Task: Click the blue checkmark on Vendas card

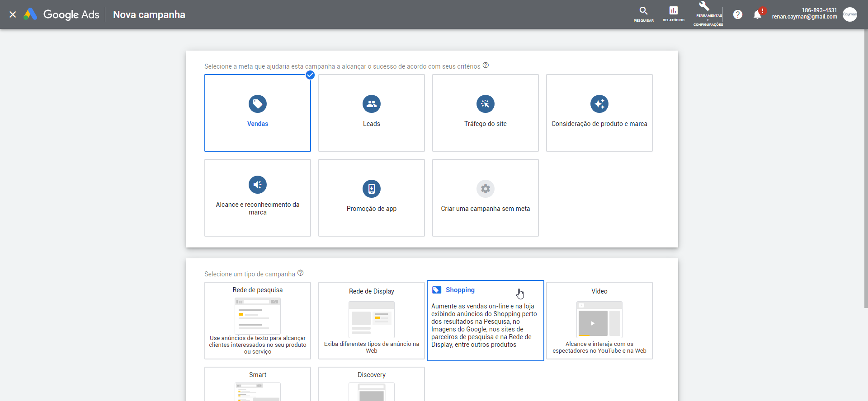Action: click(310, 75)
